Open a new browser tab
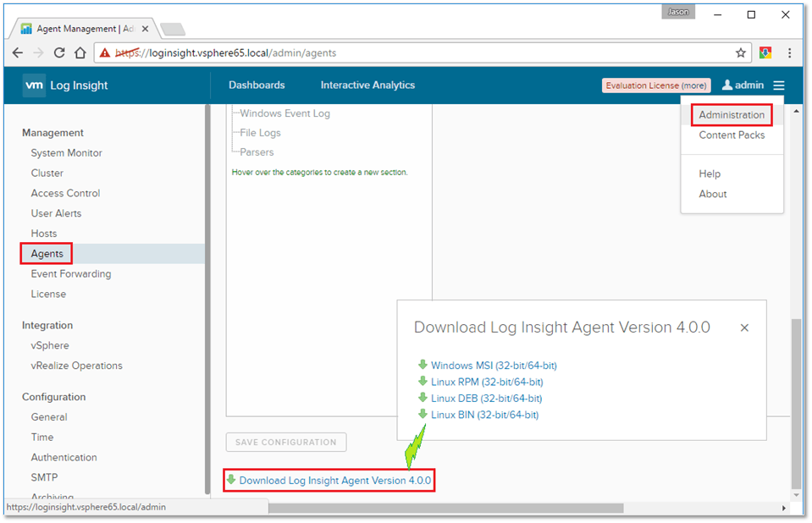This screenshot has height=523, width=812. 173,30
